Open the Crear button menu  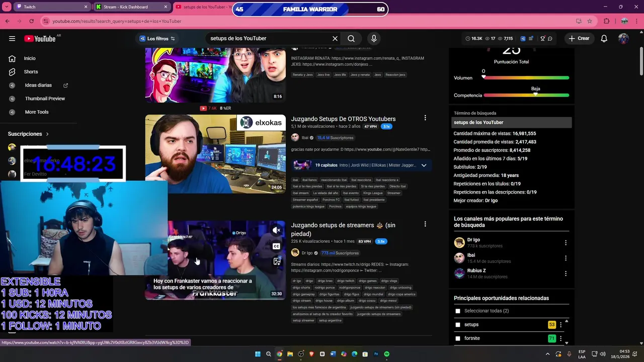(579, 38)
